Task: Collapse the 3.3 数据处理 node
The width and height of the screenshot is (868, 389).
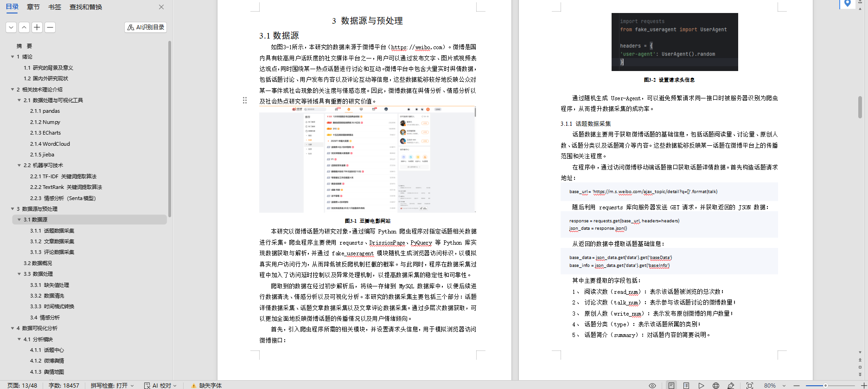Action: (x=19, y=274)
